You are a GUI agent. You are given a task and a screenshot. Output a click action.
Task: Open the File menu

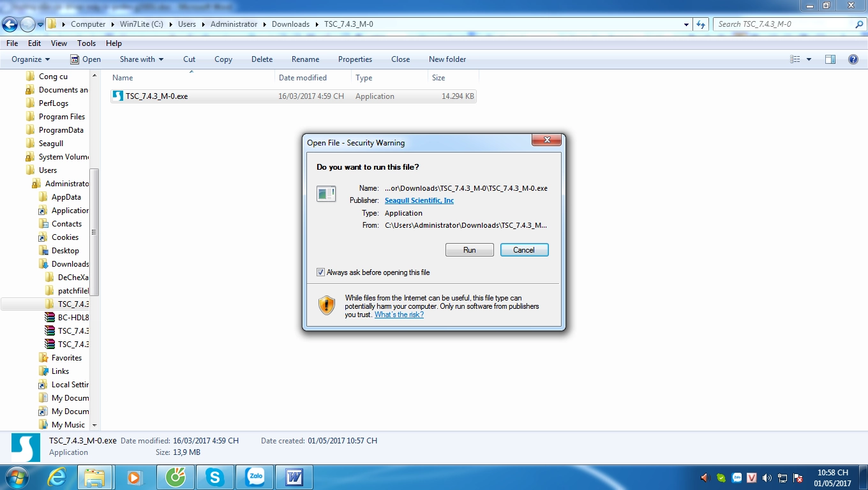click(12, 43)
